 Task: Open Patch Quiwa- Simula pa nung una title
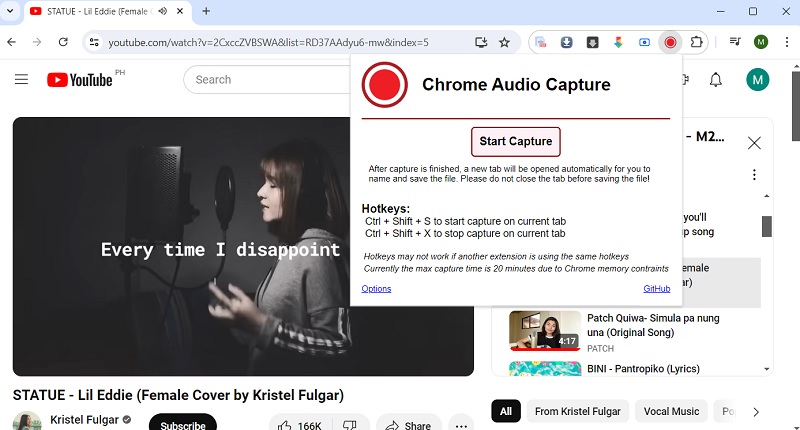[x=653, y=325]
